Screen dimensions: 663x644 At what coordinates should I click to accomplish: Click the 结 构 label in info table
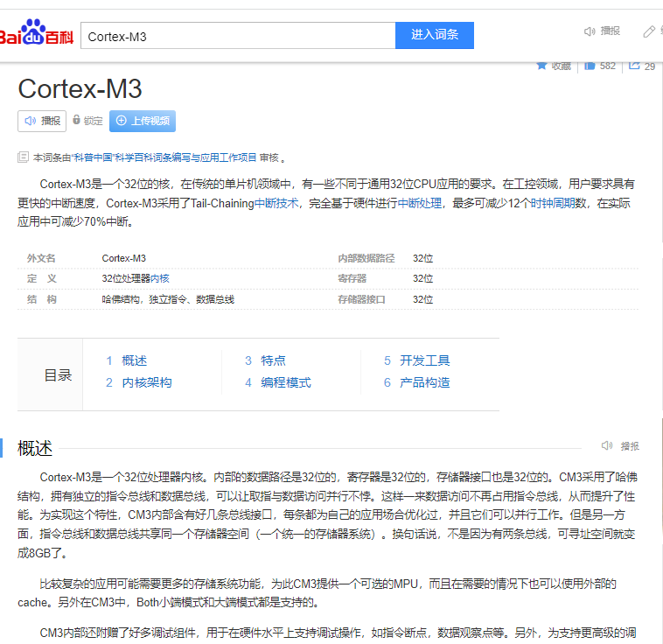pos(41,299)
